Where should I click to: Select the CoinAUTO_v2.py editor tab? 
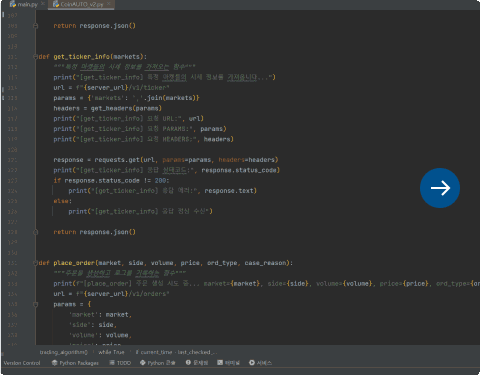tap(78, 4)
